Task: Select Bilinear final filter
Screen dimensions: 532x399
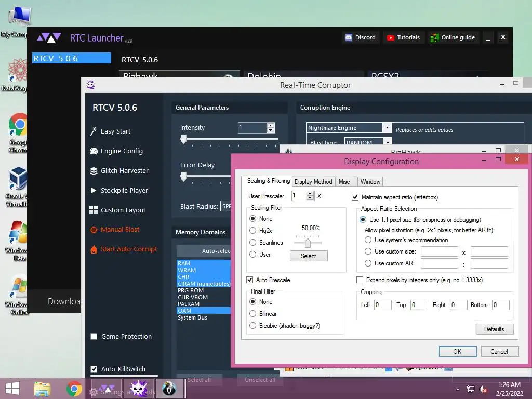Action: [x=253, y=314]
